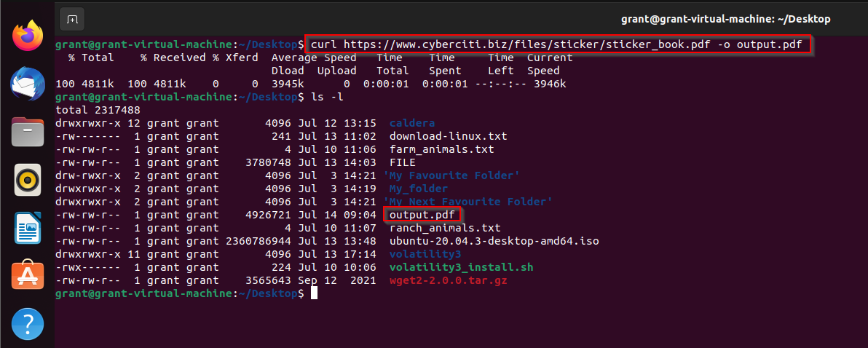Screen dimensions: 868x348
Task: Click the 'FILE' entry in listing
Action: click(403, 162)
